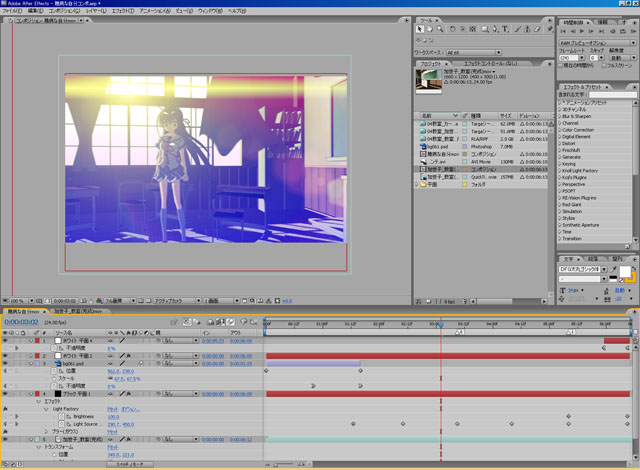Toggle Light Source stopwatch under Light Factory
This screenshot has height=470, width=640.
62,424
